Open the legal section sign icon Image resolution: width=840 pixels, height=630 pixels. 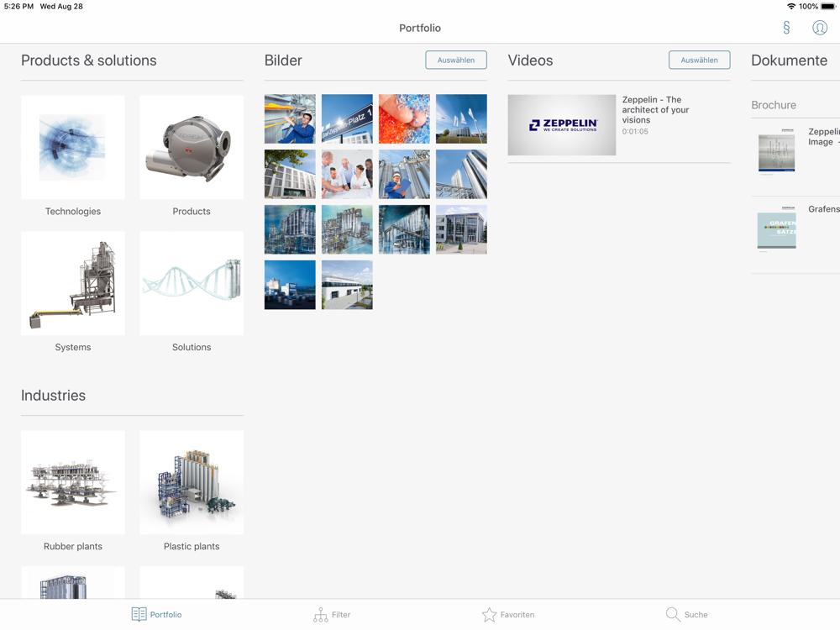[x=786, y=28]
